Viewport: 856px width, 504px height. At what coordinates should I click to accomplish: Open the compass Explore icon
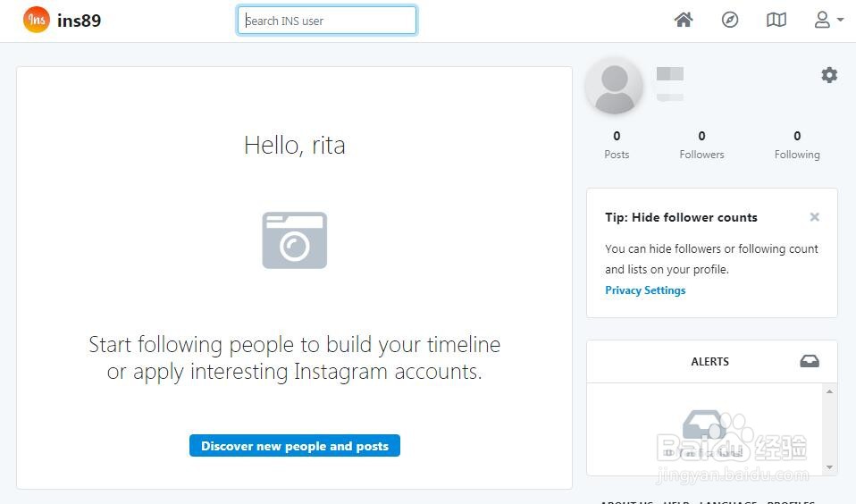click(730, 20)
